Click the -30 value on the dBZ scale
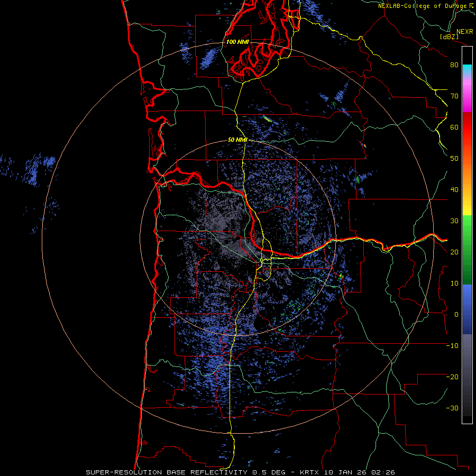Screen dimensions: 476x476 (452, 408)
